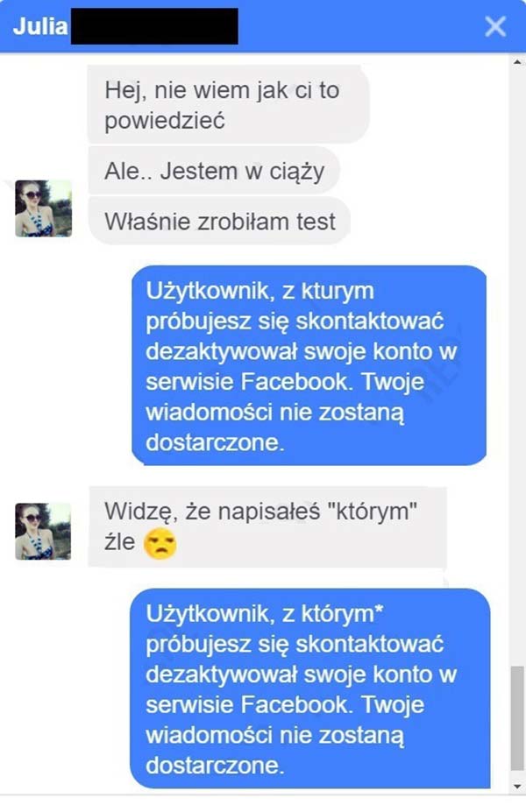Image resolution: width=526 pixels, height=812 pixels.
Task: Click scrollbar up arrow
Action: (517, 62)
